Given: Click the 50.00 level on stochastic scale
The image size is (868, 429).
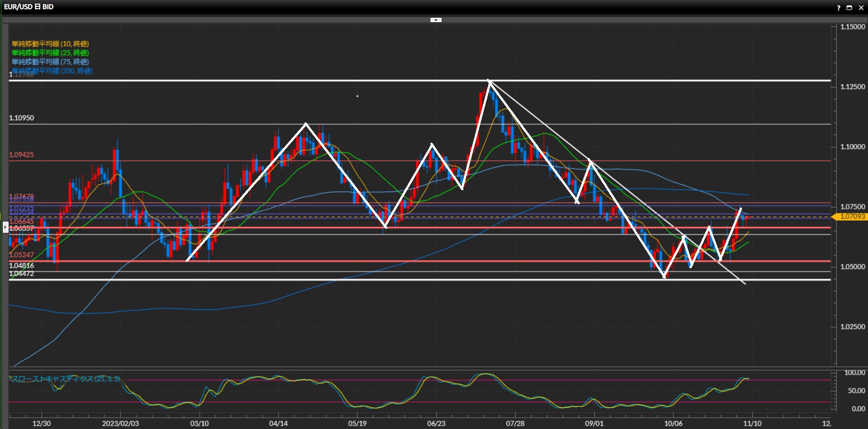Looking at the screenshot, I should coord(856,390).
